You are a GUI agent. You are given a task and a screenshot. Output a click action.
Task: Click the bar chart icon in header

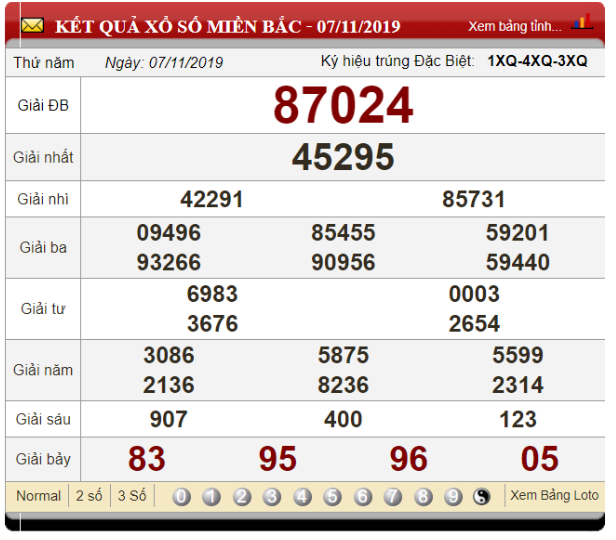click(x=581, y=23)
